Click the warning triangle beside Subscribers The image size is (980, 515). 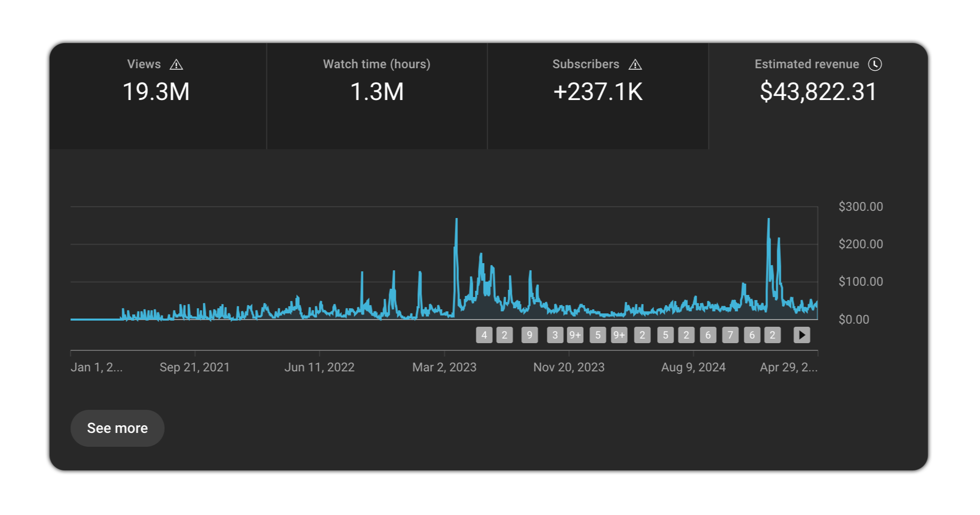[635, 65]
